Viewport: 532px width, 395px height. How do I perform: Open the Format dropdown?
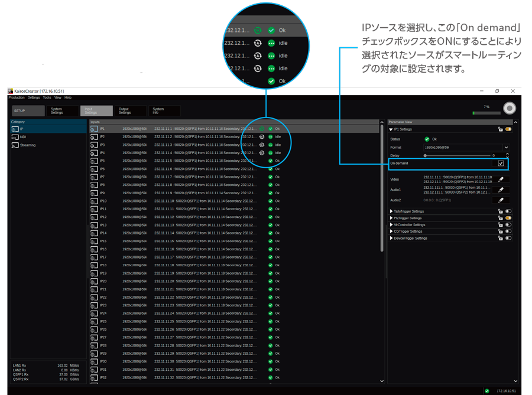tap(506, 148)
